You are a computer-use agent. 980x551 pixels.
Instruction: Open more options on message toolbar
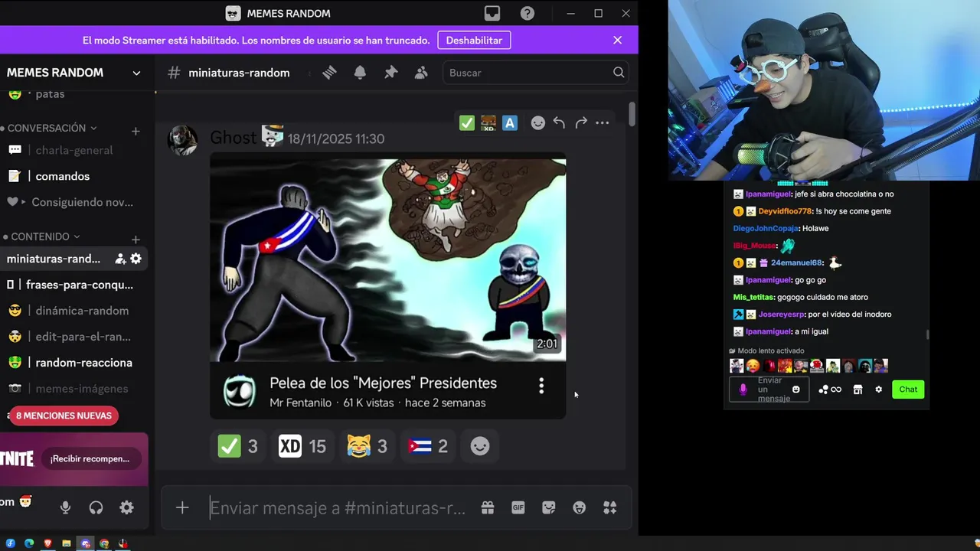[603, 122]
